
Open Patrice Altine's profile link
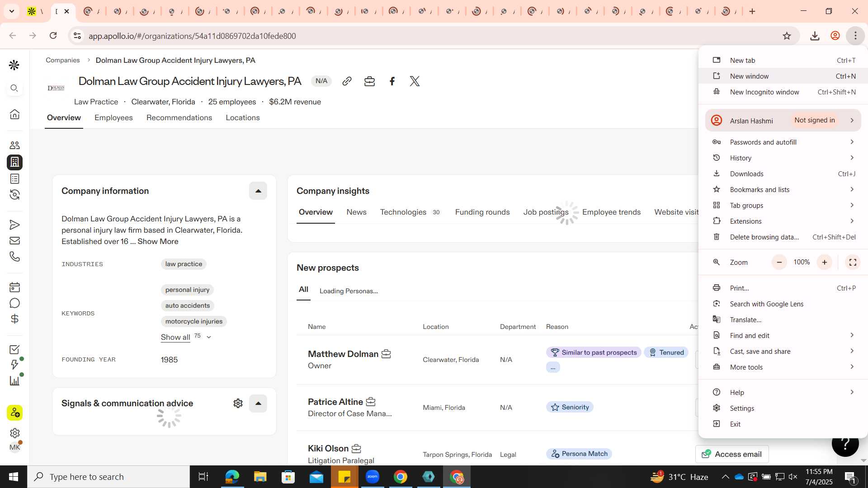[335, 402]
